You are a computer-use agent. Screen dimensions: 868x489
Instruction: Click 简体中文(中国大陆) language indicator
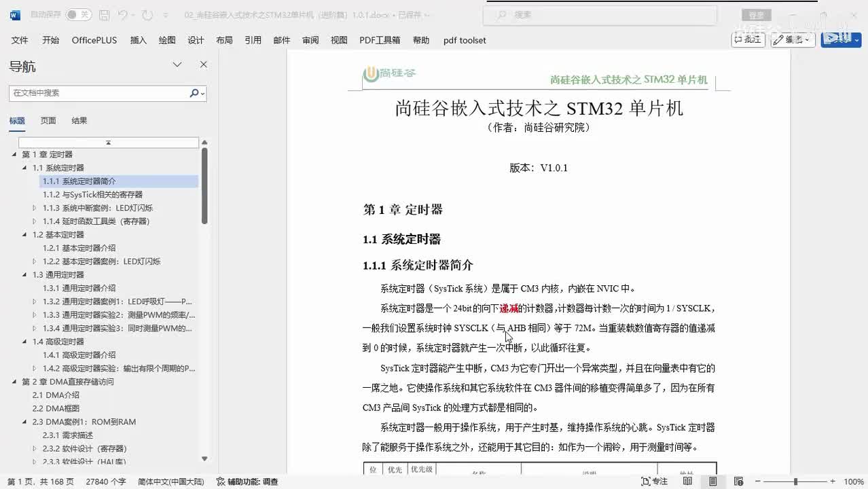click(171, 482)
